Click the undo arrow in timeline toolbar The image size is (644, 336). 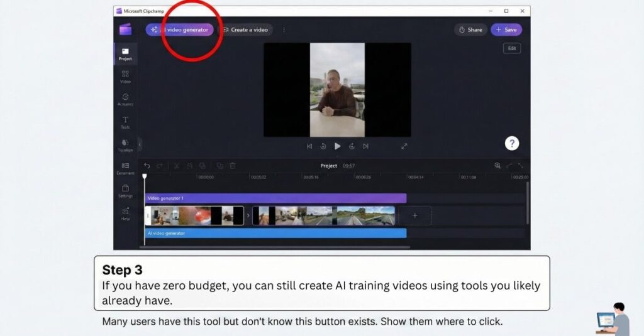(x=147, y=166)
